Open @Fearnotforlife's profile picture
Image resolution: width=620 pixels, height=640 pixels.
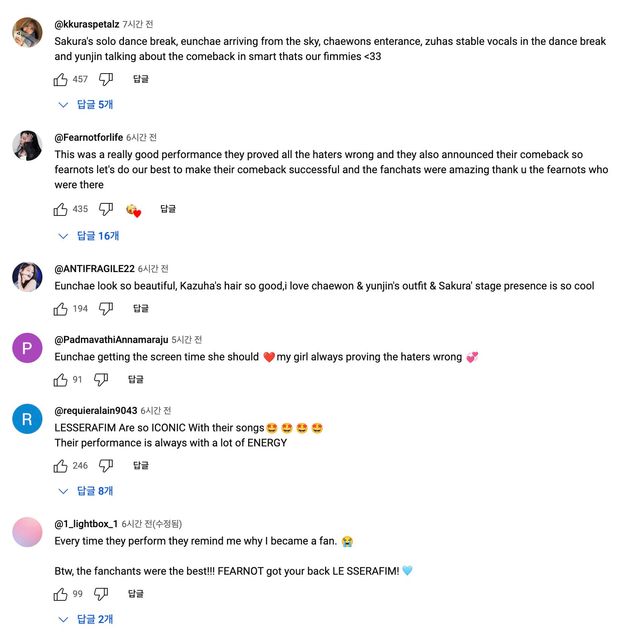pyautogui.click(x=27, y=146)
